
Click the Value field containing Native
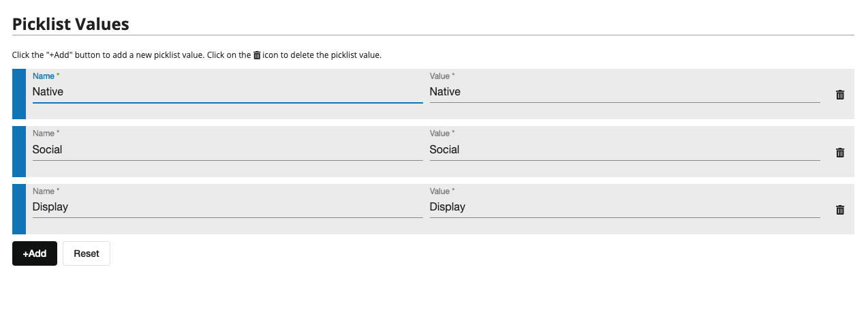[x=624, y=92]
